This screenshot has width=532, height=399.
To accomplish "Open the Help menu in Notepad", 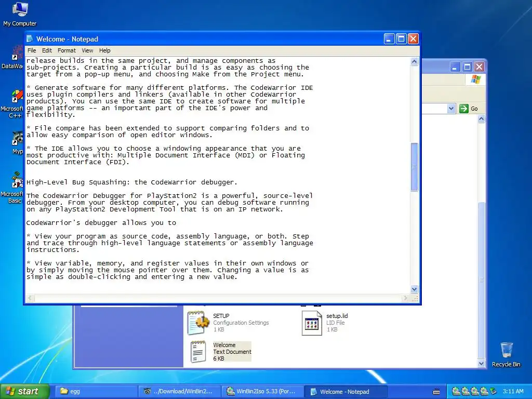I will click(x=105, y=50).
